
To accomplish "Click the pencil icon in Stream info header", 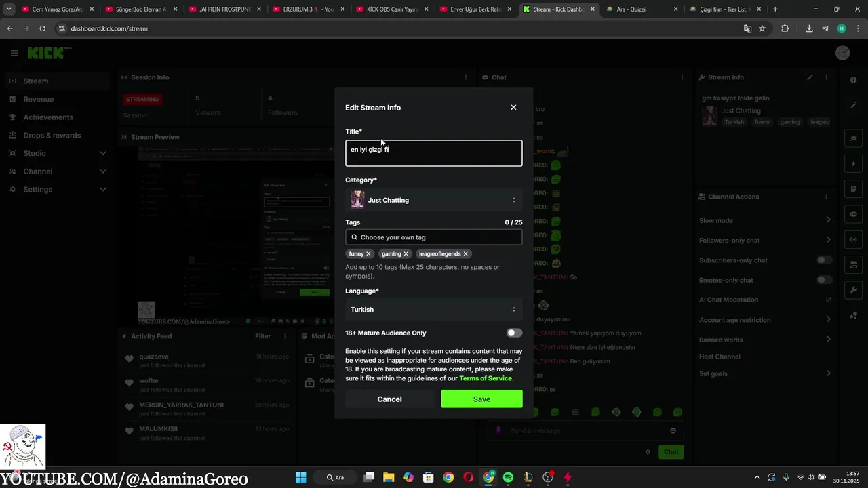I will point(810,77).
